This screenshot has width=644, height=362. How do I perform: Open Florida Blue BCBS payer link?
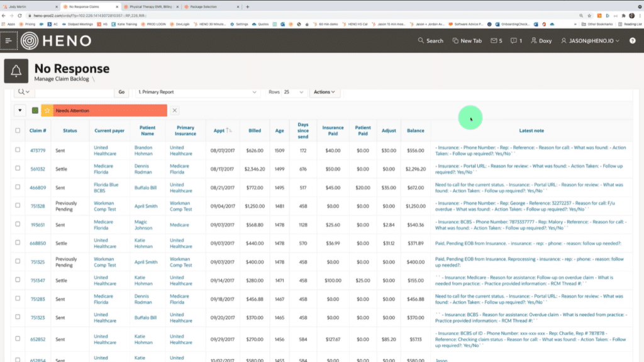tap(106, 187)
